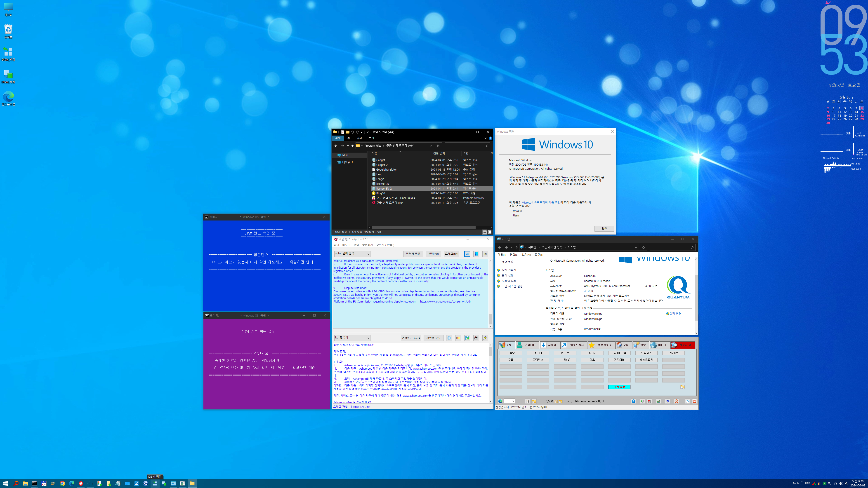This screenshot has height=488, width=868.
Task: Click Chrome icon on the taskbar
Action: pos(62,483)
